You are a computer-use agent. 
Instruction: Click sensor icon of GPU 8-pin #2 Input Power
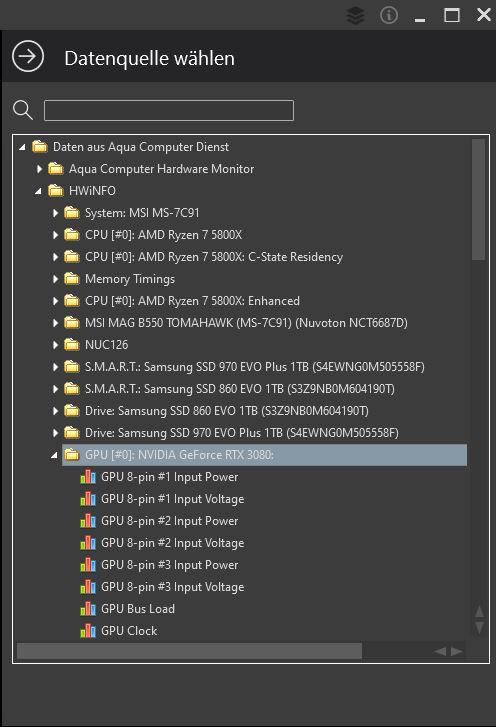(x=88, y=521)
